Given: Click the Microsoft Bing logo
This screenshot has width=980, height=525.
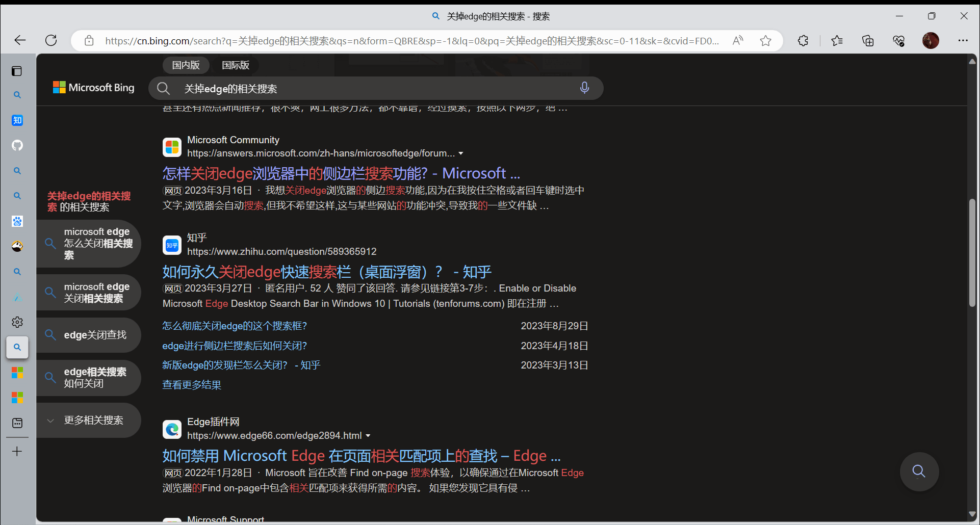Looking at the screenshot, I should coord(94,88).
